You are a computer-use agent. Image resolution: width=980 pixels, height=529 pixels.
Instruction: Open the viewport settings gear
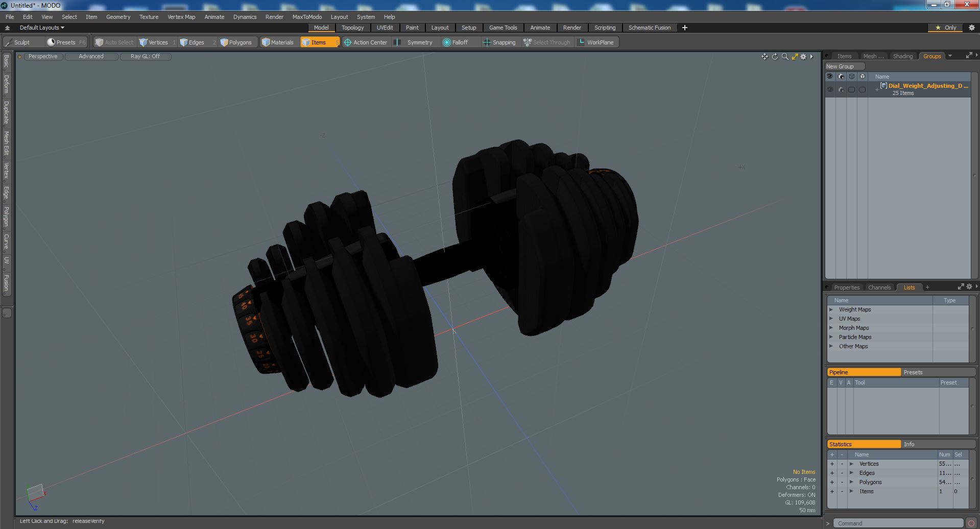pyautogui.click(x=803, y=57)
